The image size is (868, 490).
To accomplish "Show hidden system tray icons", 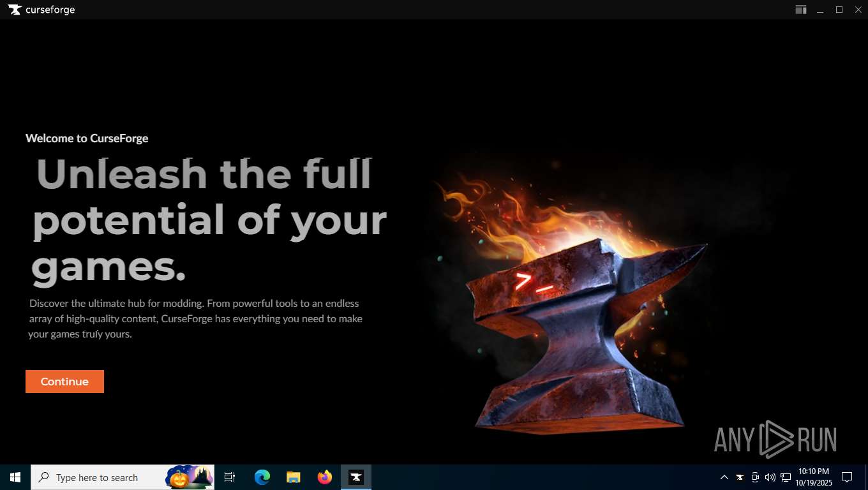I will point(724,477).
